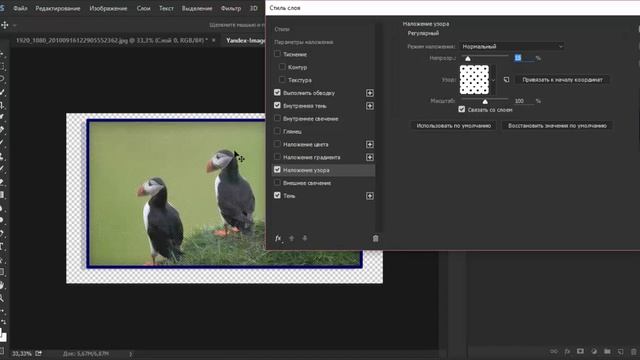Create a new adjustment layer
This screenshot has height=360, width=640.
(x=594, y=351)
